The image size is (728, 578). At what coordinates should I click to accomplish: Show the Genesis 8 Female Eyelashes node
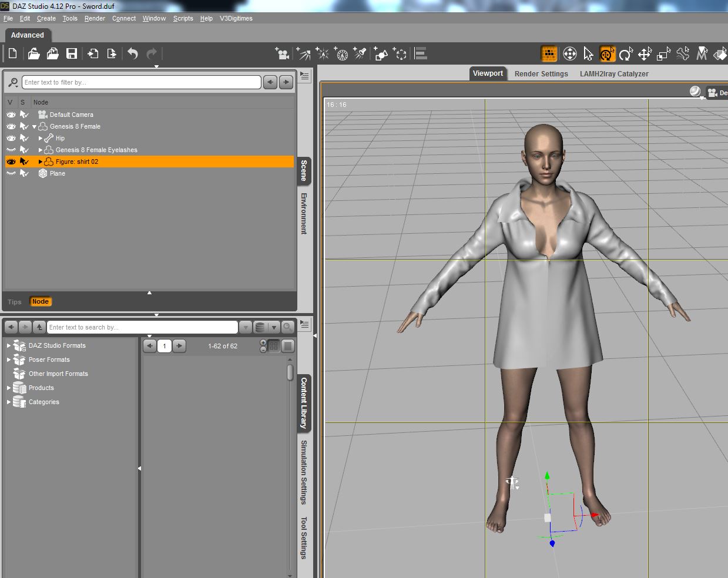[11, 150]
